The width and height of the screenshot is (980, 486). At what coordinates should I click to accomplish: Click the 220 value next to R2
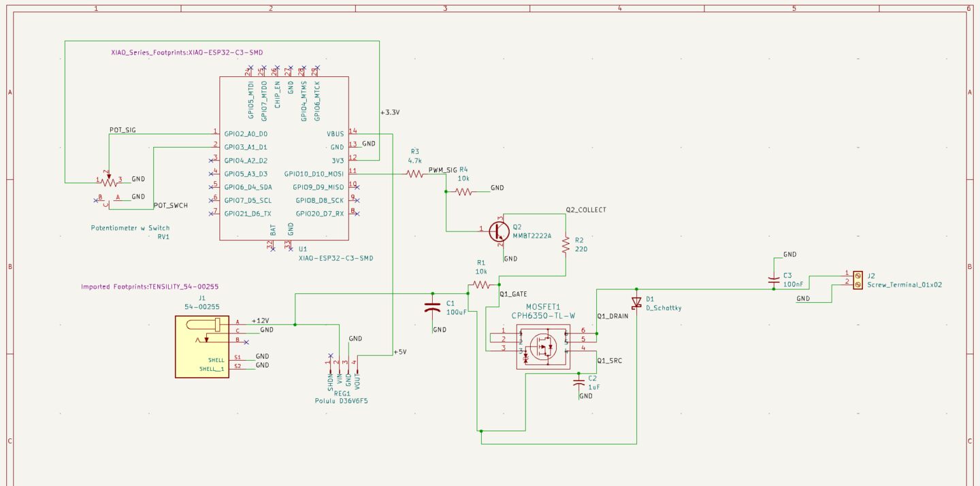pyautogui.click(x=581, y=249)
